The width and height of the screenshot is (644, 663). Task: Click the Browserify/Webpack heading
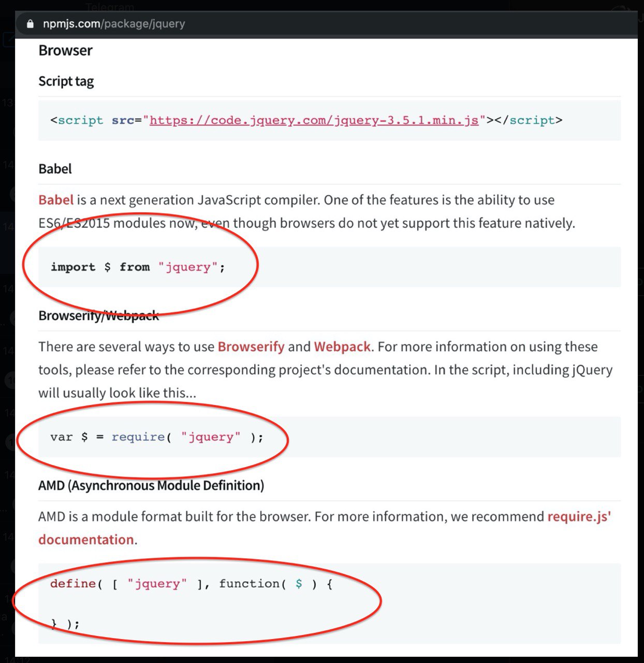[x=98, y=315]
